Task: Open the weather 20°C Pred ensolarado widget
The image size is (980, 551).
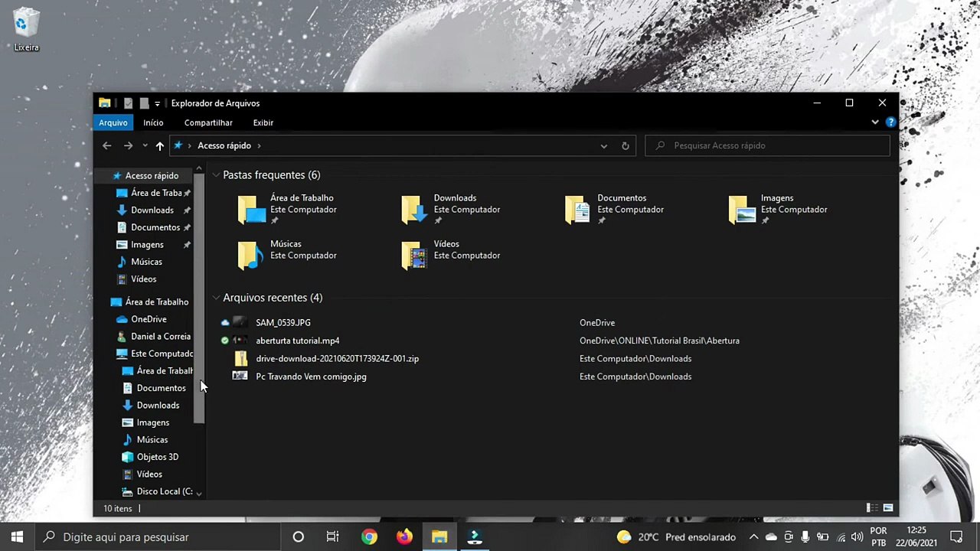Action: [x=676, y=537]
